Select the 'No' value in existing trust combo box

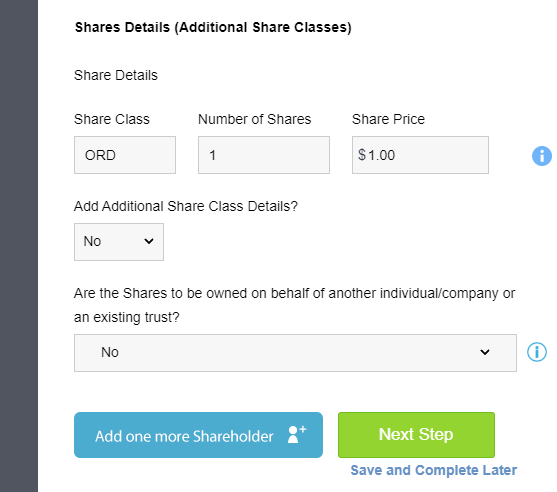point(110,352)
